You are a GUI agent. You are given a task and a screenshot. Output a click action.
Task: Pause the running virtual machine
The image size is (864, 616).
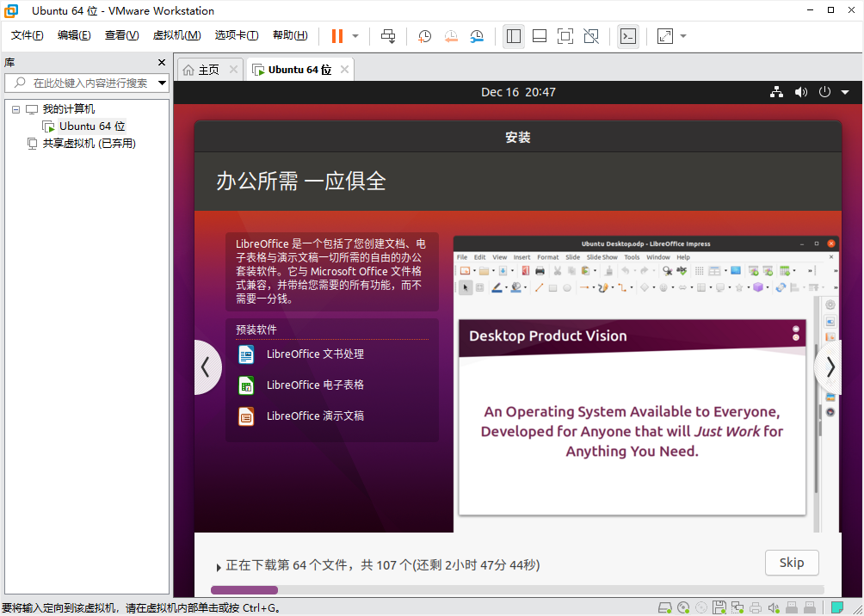coord(337,36)
